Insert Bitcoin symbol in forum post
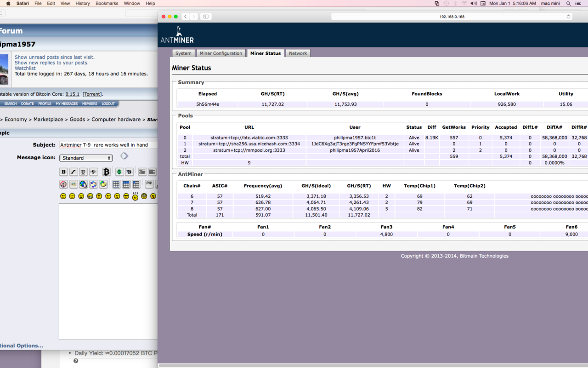The image size is (588, 368). point(106,172)
